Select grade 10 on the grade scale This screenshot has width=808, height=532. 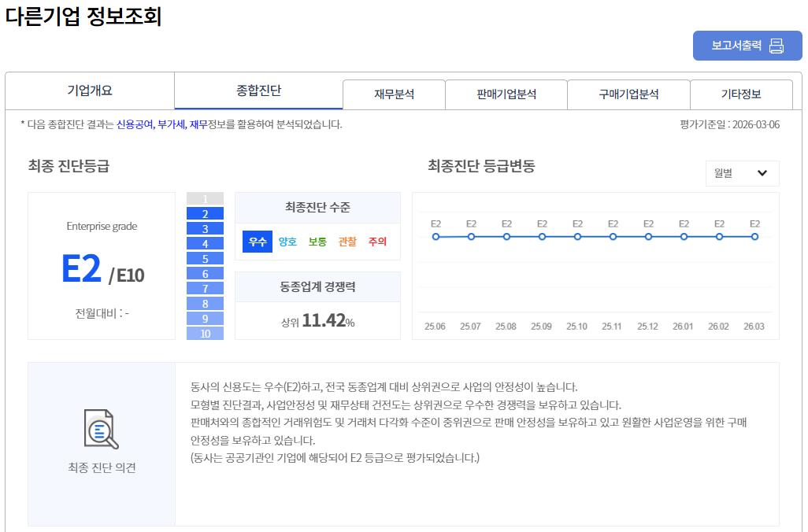pyautogui.click(x=204, y=333)
